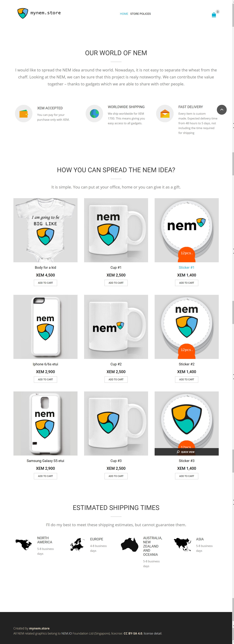Click the mynem.store logo
Screen dimensions: 234x644
click(39, 13)
